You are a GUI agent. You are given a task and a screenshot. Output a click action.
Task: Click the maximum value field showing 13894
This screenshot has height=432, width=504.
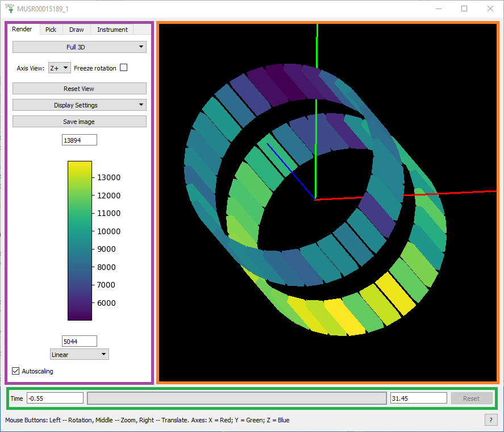(x=80, y=140)
